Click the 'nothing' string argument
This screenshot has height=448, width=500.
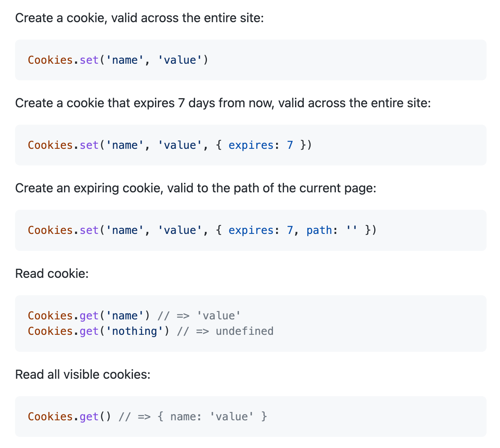point(134,331)
